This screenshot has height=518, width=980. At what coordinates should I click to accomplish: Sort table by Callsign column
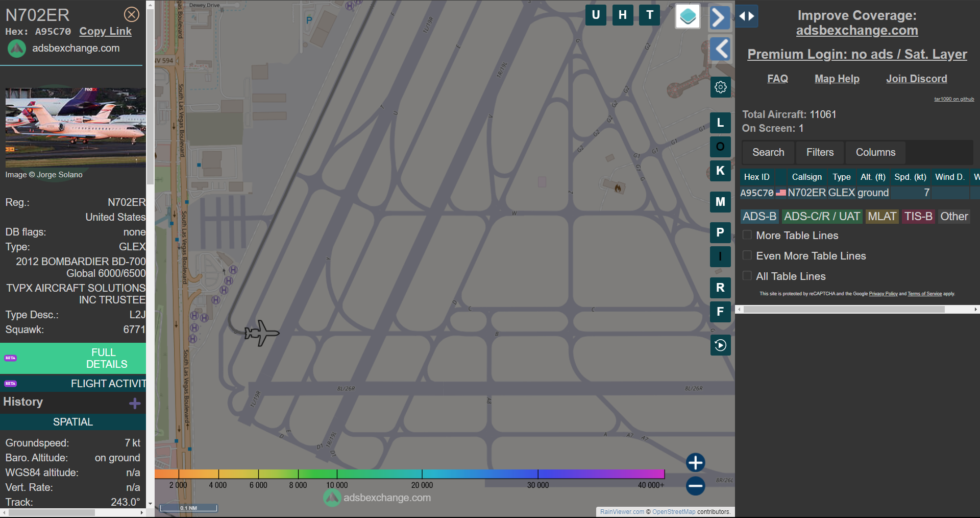click(x=806, y=177)
